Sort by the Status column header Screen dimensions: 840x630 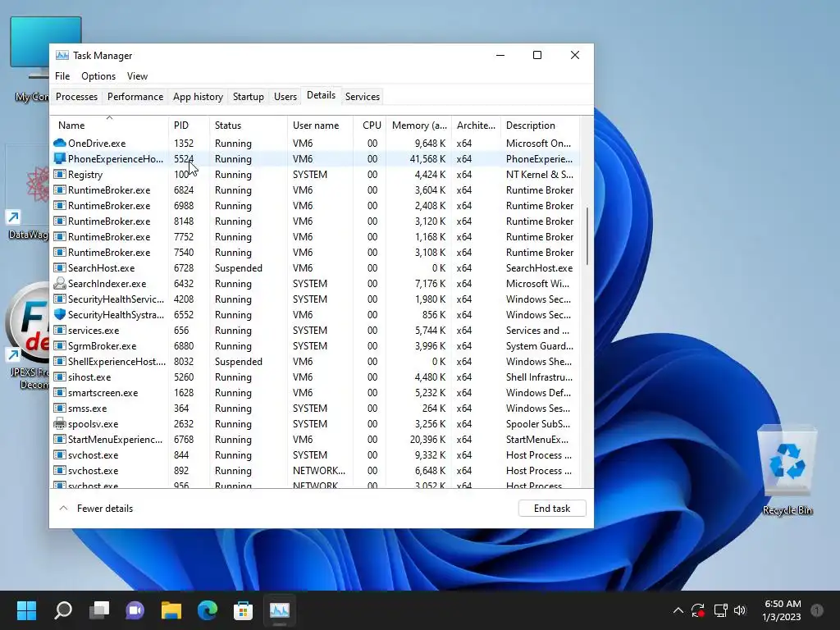point(248,125)
